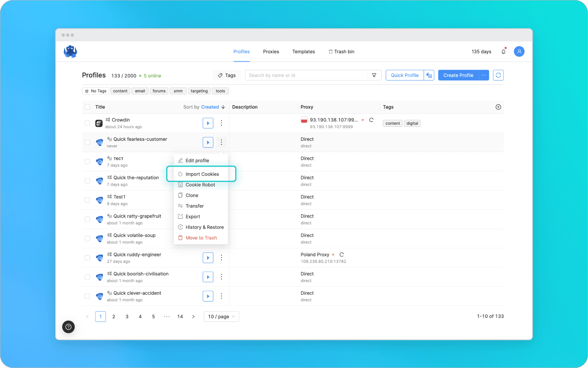
Task: Check the Quick ruddy-engineer checkbox
Action: [87, 258]
